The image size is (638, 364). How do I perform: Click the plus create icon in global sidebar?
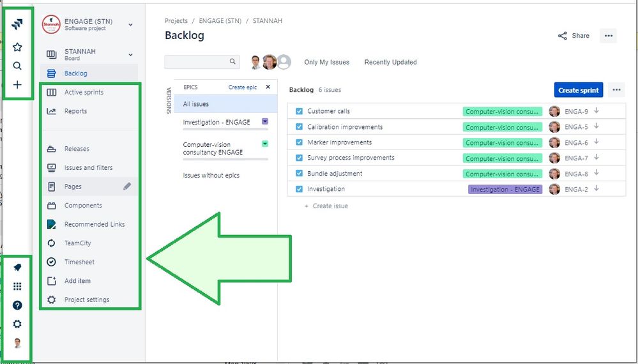coord(17,84)
